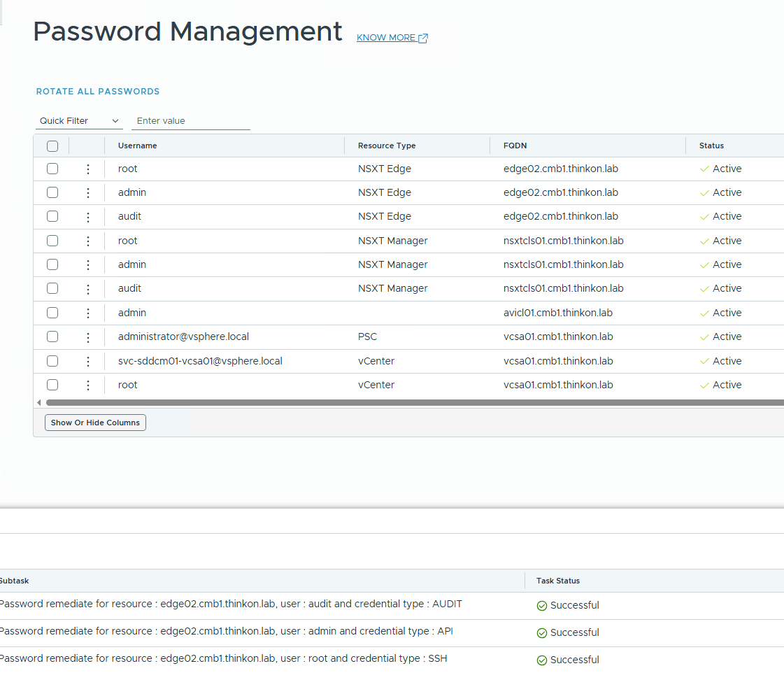Toggle the select-all checkbox in table header
This screenshot has height=673, width=784.
pos(52,146)
